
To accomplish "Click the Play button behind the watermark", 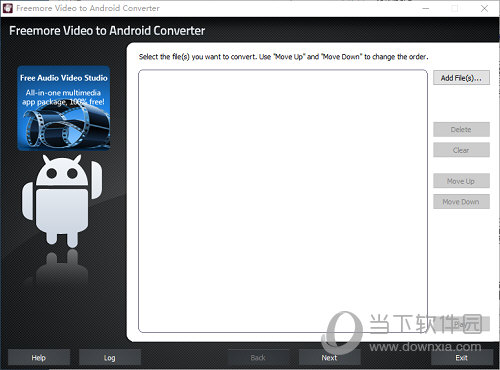I will pyautogui.click(x=461, y=324).
